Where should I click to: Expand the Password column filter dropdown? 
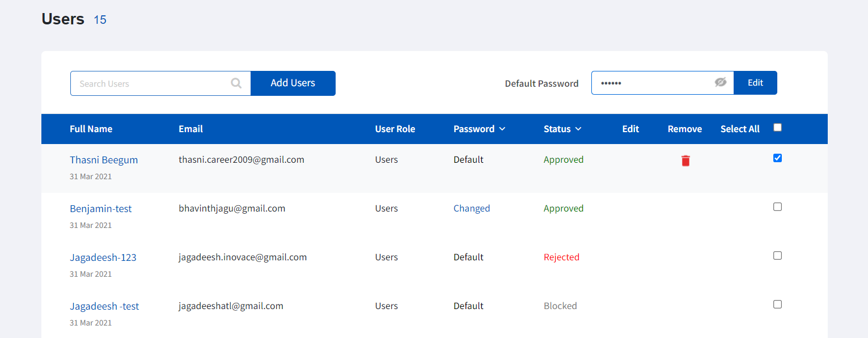click(x=502, y=129)
